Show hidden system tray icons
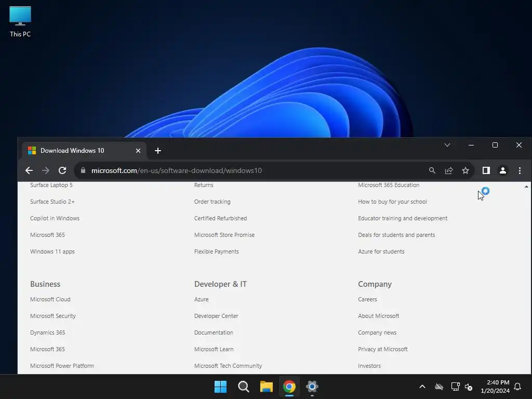532x399 pixels. click(x=422, y=387)
